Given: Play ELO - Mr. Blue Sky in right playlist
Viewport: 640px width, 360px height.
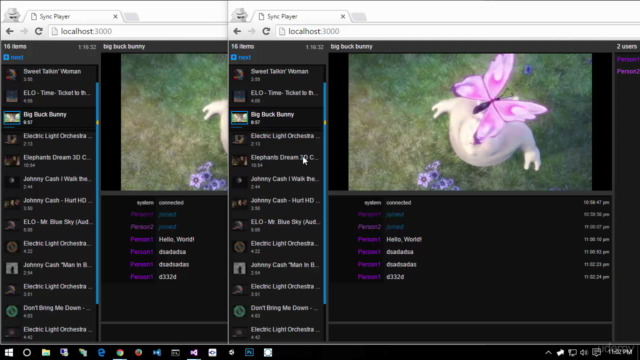Looking at the screenshot, I should (x=276, y=225).
